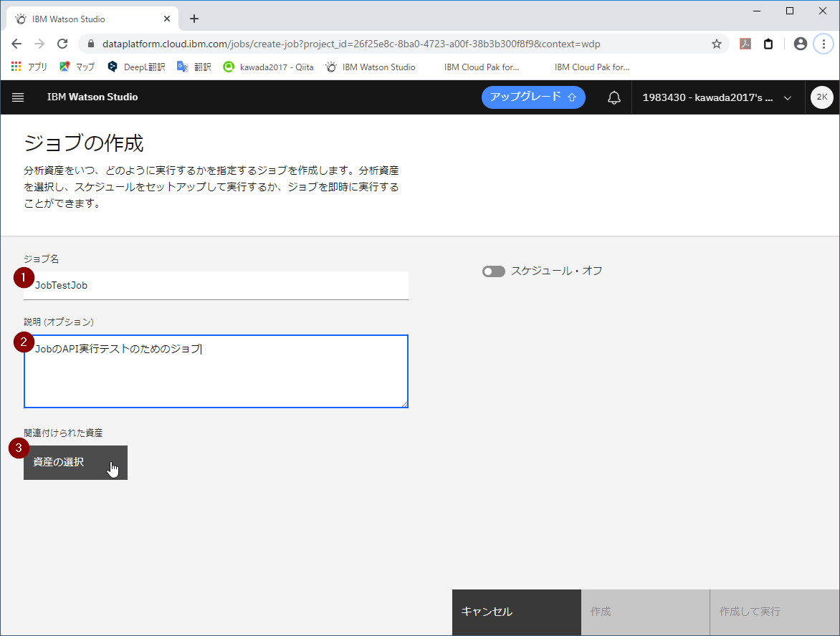Click the 資産の選択 button
Screen dimensions: 840x636
75,463
